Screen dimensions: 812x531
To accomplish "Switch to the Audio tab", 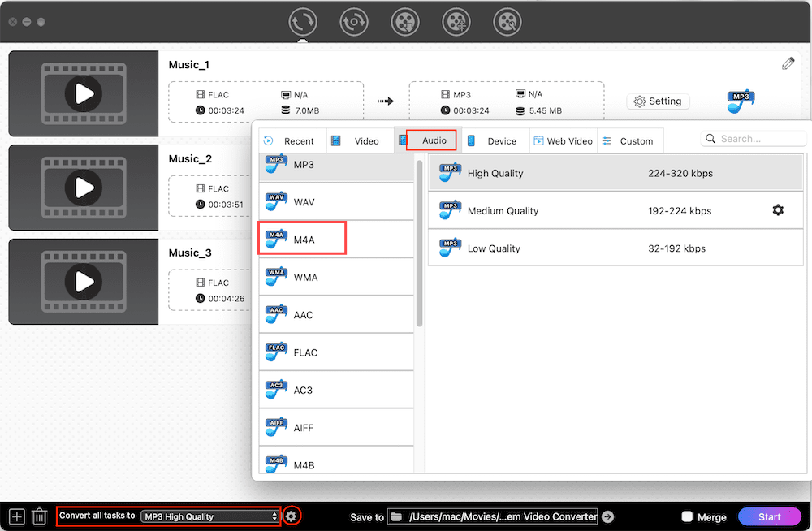I will [428, 140].
